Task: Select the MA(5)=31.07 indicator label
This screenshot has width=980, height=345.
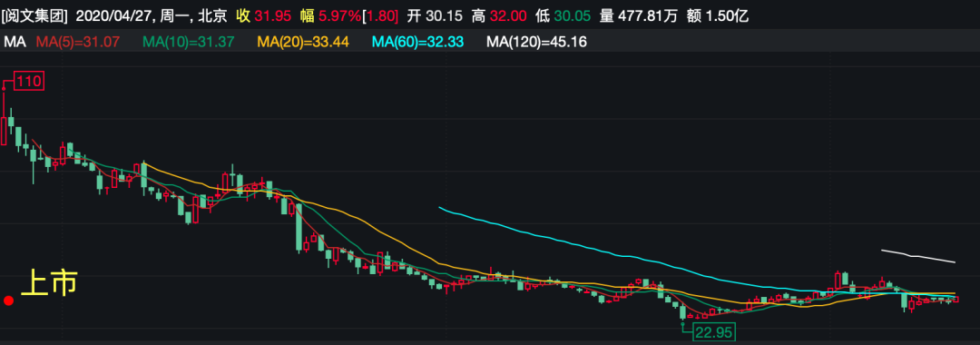Action: pos(78,43)
